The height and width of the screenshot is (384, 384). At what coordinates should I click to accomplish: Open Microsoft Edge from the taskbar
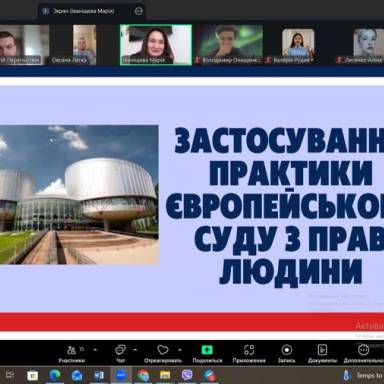(x=55, y=375)
